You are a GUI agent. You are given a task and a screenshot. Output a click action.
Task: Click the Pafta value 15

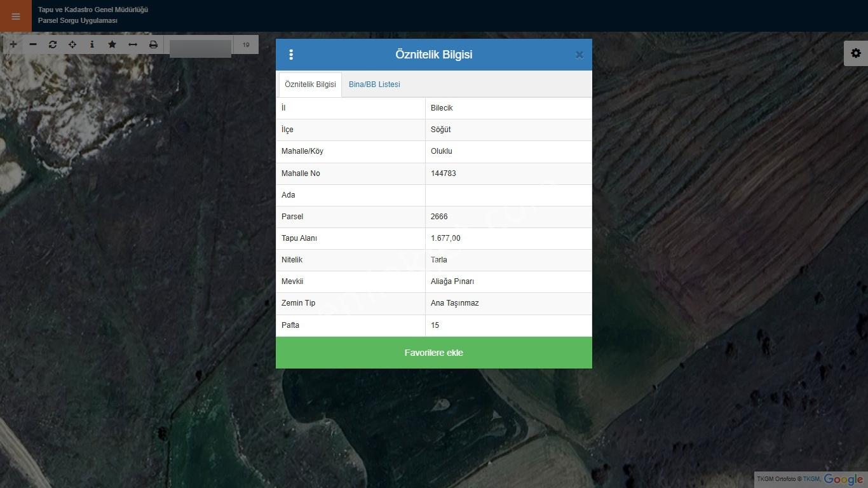pos(435,325)
